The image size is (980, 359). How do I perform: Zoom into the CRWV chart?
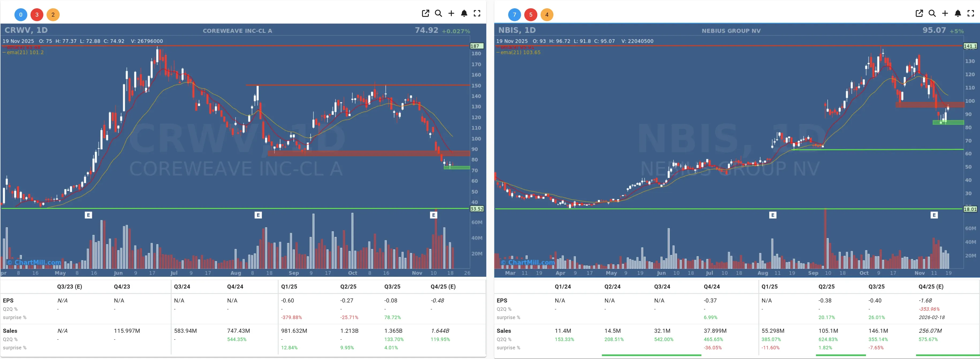pos(438,13)
